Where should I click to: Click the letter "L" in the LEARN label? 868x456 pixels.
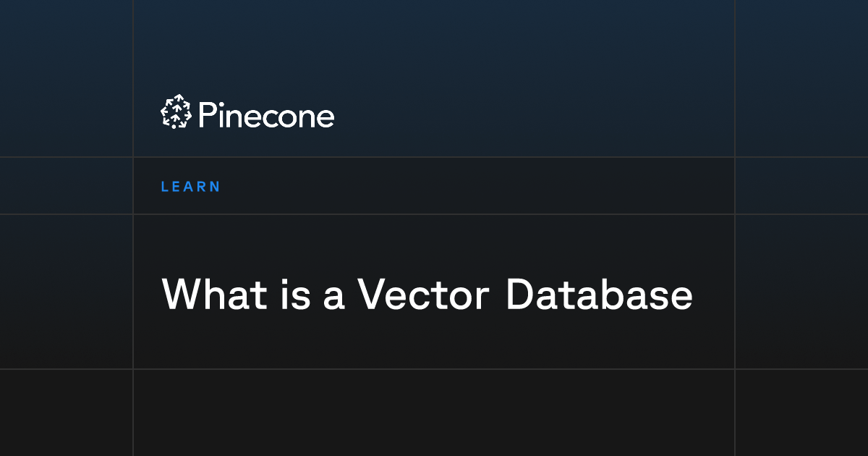pos(165,187)
